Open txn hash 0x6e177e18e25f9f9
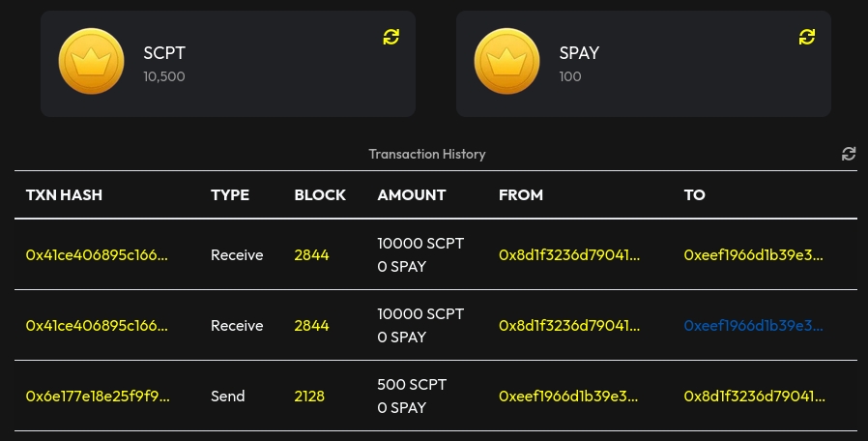This screenshot has width=868, height=441. 97,397
